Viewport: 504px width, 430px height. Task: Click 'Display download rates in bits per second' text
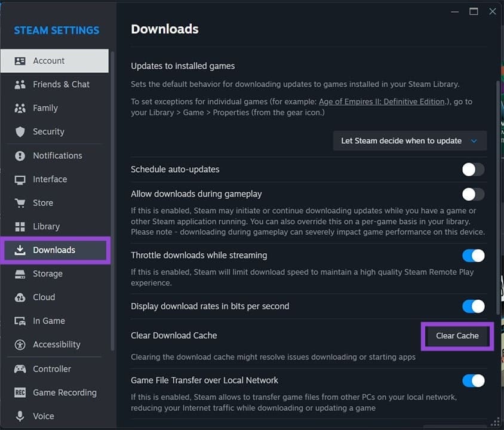coord(210,306)
